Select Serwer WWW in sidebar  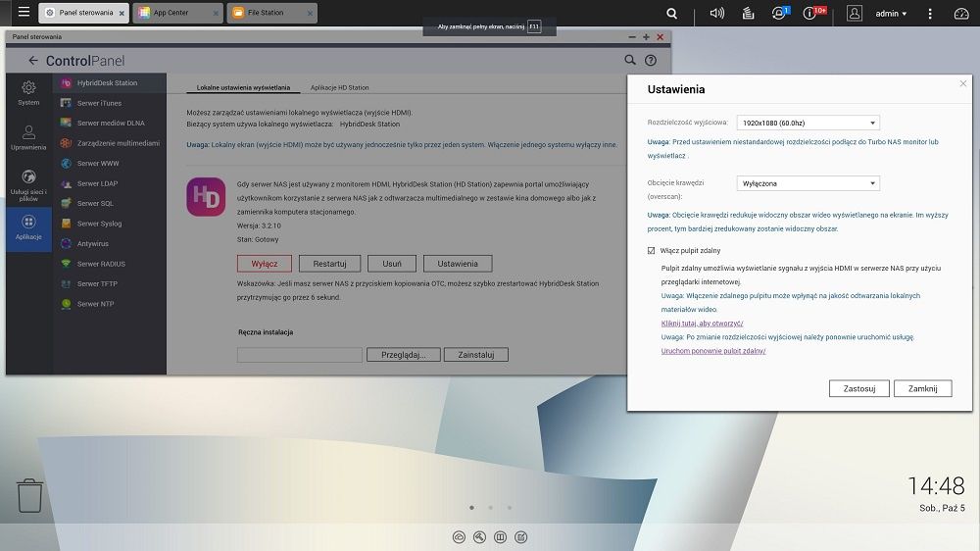[110, 163]
